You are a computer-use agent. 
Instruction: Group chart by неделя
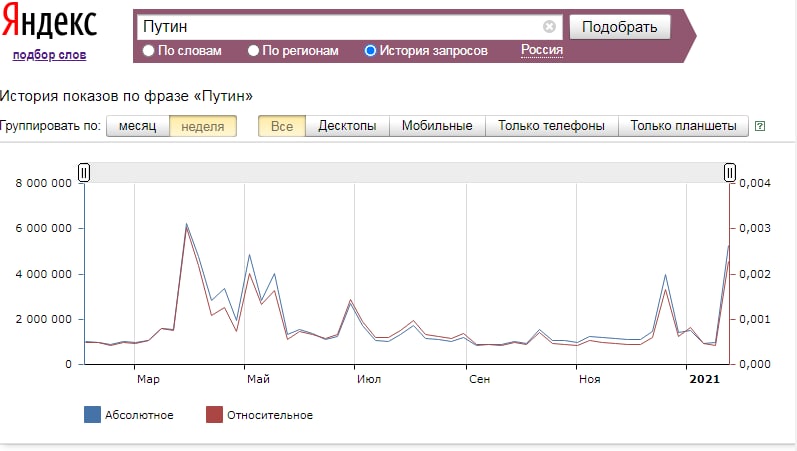click(203, 126)
